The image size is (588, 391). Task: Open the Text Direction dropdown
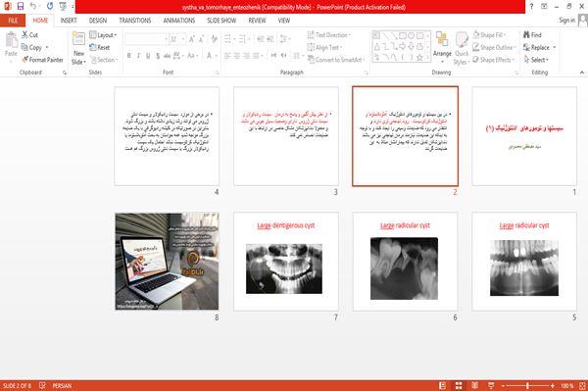pos(329,35)
